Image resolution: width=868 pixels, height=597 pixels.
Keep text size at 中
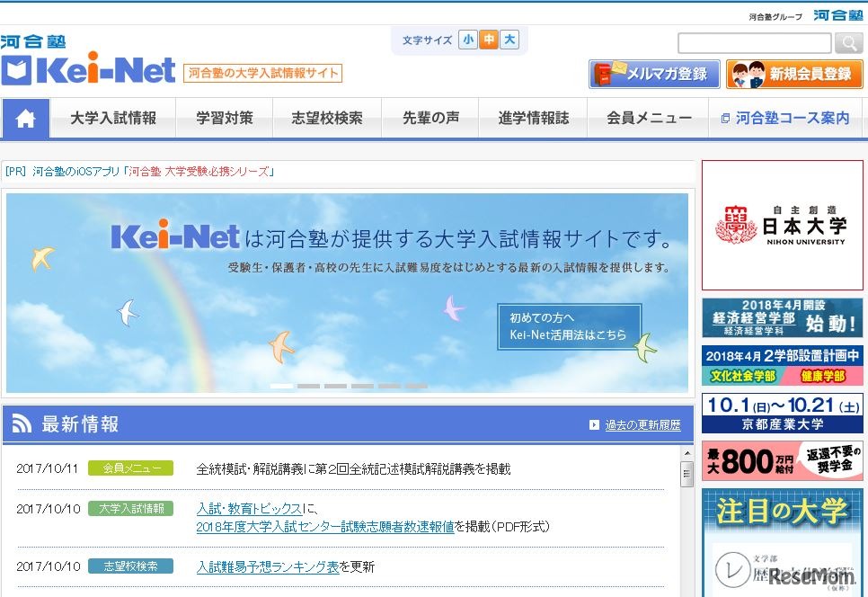(488, 40)
